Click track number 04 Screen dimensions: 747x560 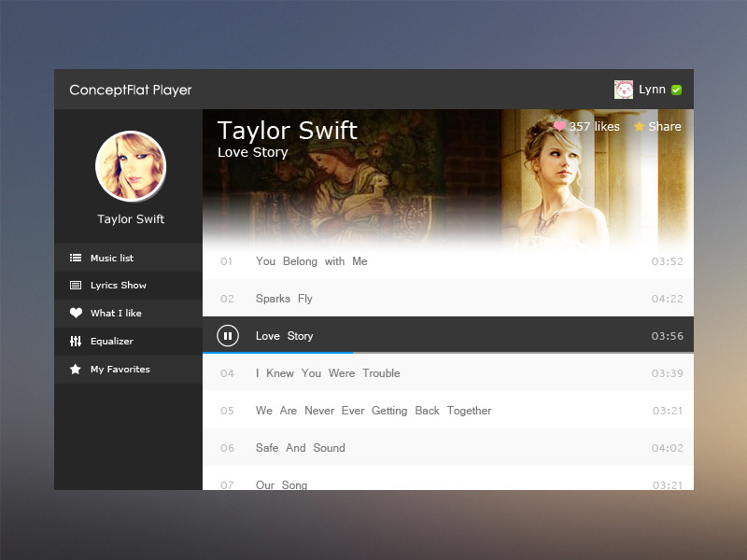227,373
